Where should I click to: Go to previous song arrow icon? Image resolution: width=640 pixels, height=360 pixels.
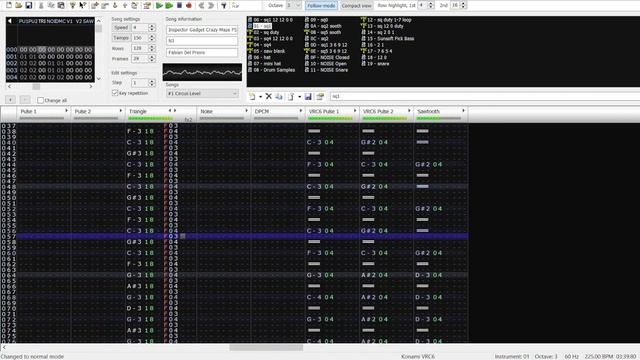click(201, 5)
